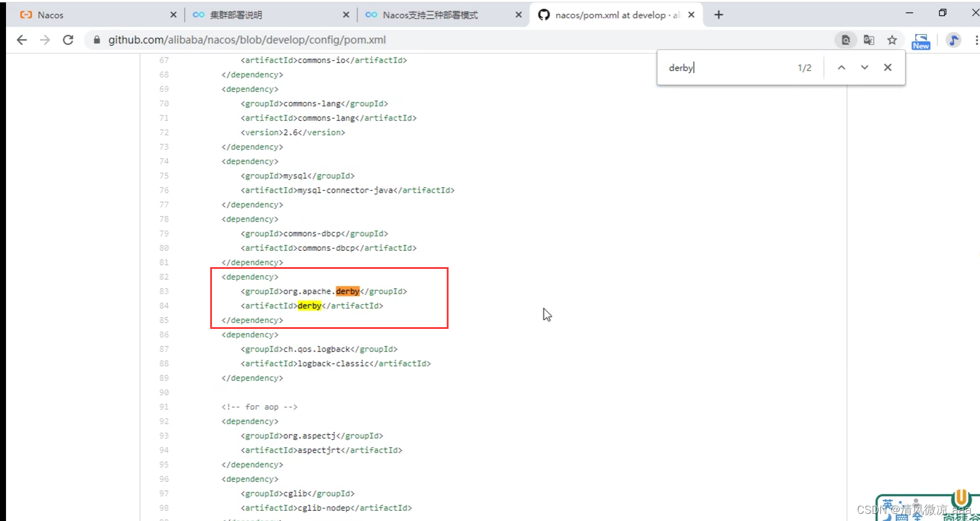View site info via the lock icon

tap(96, 40)
